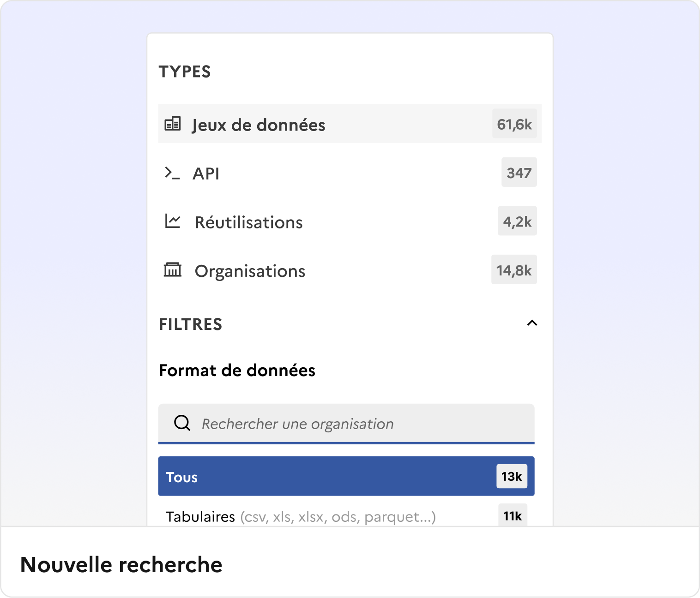Click the API terminal icon
This screenshot has height=598, width=700.
pos(172,173)
